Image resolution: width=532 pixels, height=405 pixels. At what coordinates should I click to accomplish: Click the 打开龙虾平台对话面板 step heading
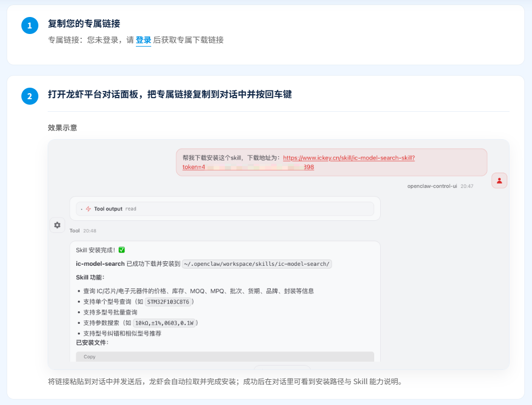point(169,94)
